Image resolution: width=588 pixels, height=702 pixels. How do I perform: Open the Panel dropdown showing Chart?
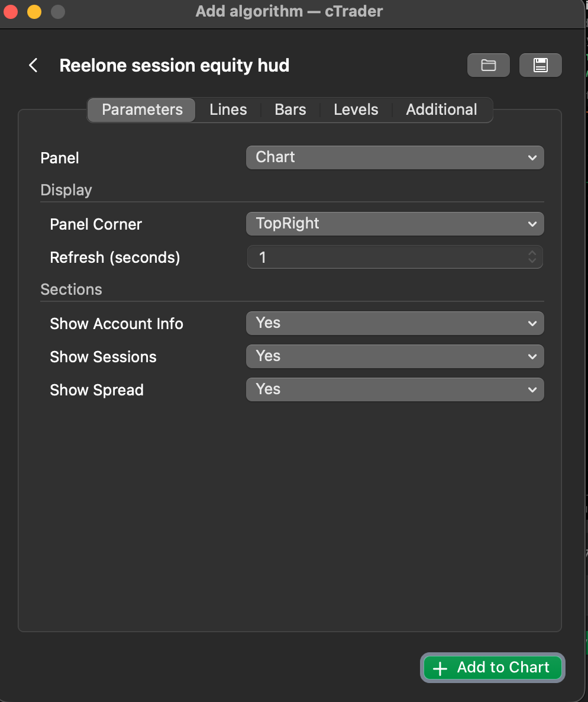tap(395, 157)
